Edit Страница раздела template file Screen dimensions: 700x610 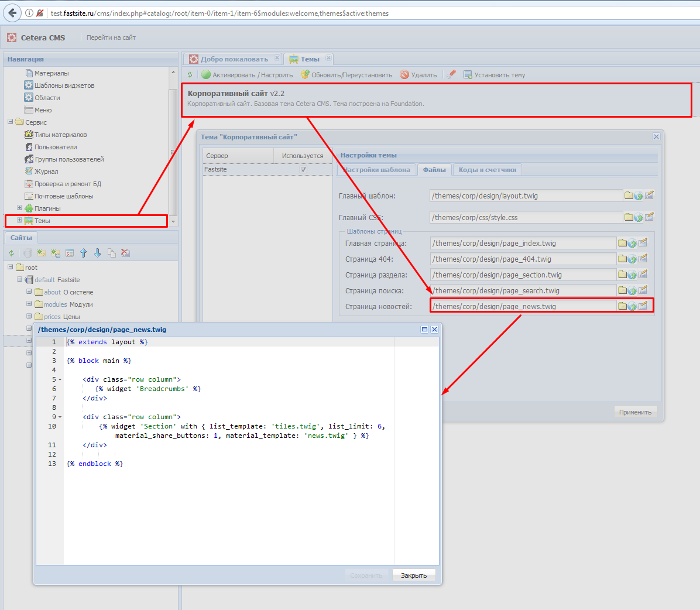click(643, 274)
